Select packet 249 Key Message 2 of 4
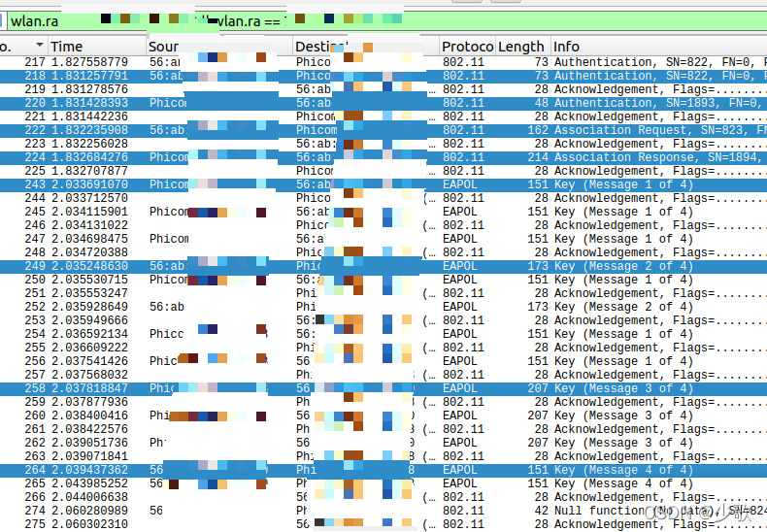 tap(383, 266)
